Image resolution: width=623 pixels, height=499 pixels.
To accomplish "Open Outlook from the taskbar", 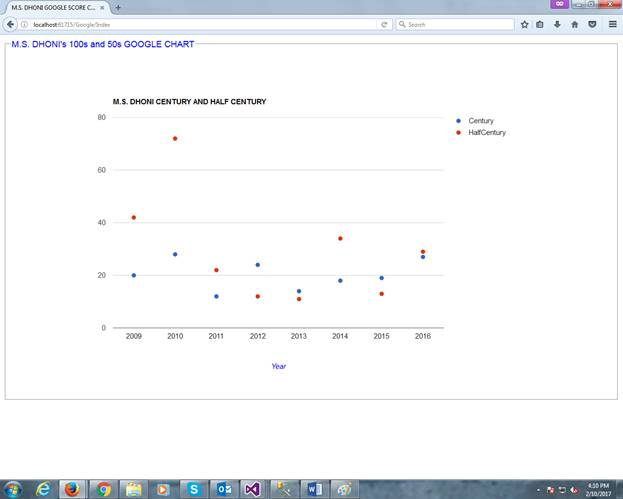I will (224, 489).
